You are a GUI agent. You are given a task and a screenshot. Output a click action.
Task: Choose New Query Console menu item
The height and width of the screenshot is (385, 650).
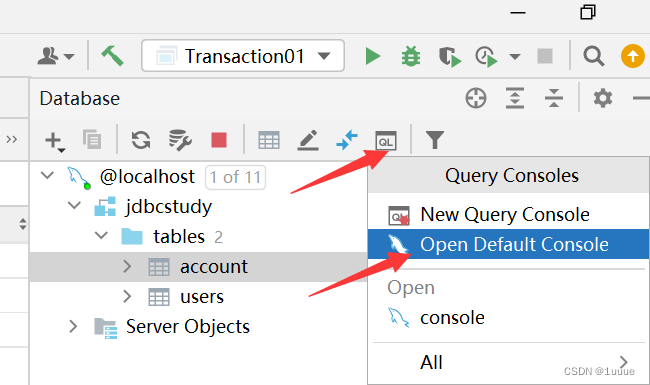pos(508,214)
